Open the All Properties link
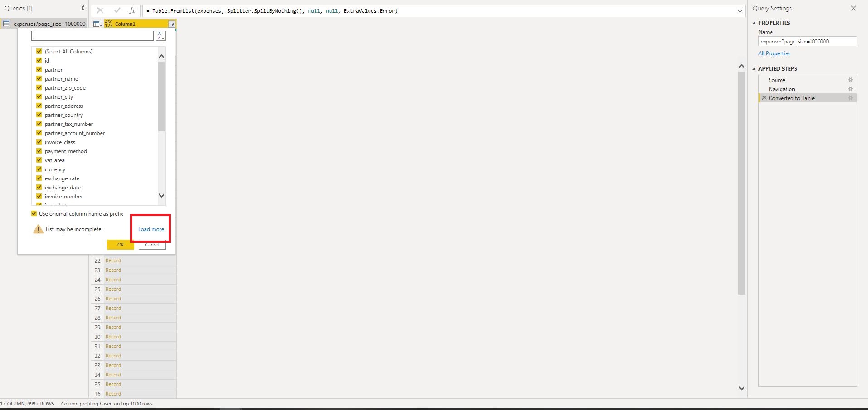 pyautogui.click(x=774, y=53)
